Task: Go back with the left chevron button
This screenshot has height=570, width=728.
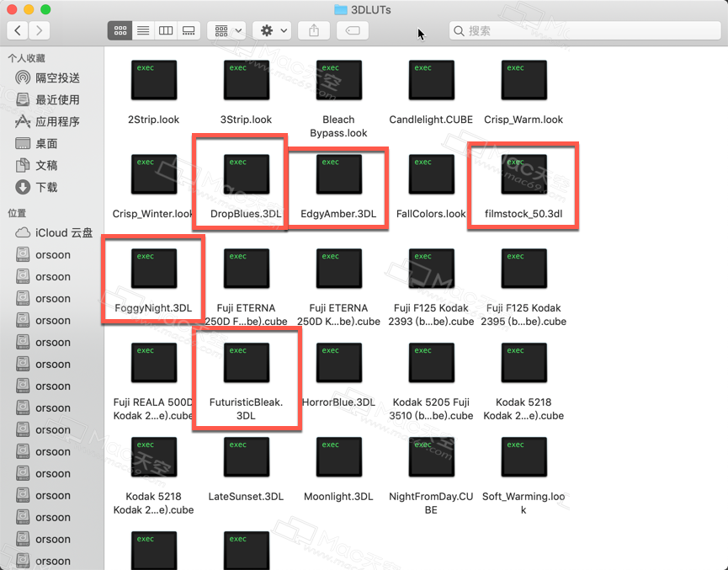Action: pyautogui.click(x=18, y=30)
